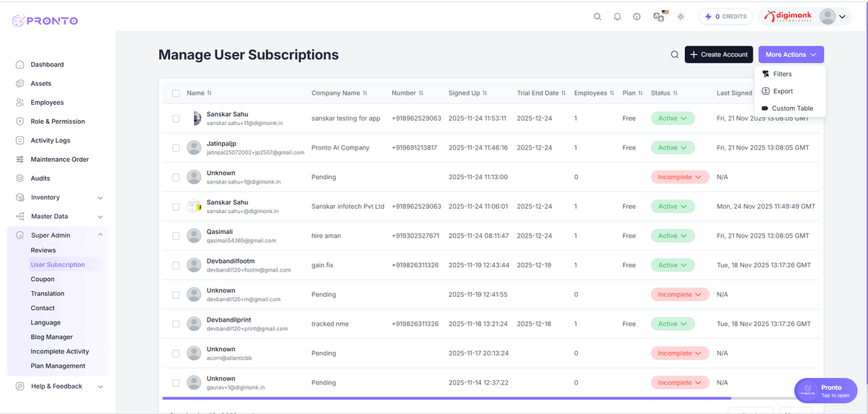Screen dimensions: 868x414
Task: Open the notifications bell icon
Action: tap(617, 17)
